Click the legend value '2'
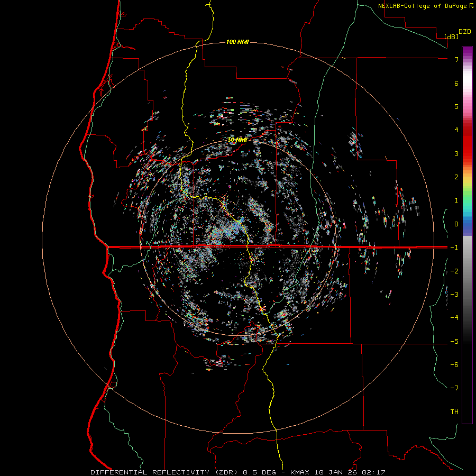The height and width of the screenshot is (476, 476). pos(456,177)
